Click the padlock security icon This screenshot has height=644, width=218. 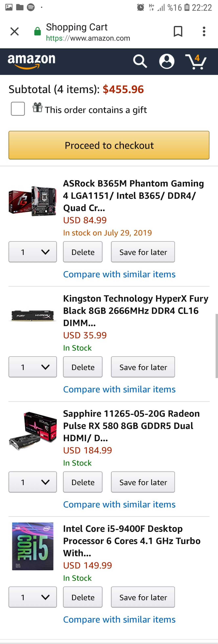(x=37, y=31)
